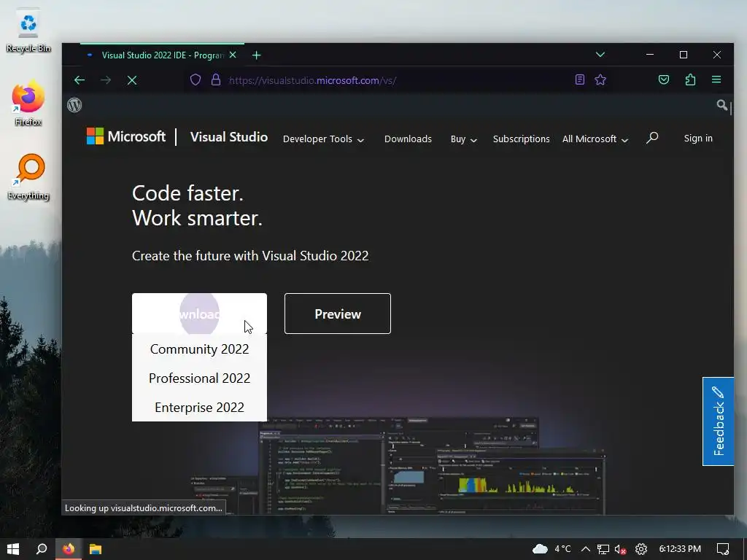Screen dimensions: 747x560
Task: List all tabs with the chevron
Action: coord(600,55)
